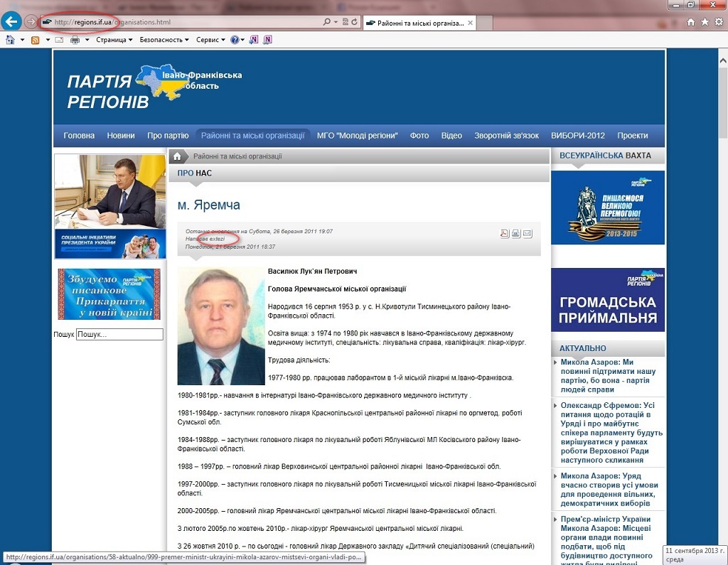Click the page's vertical scrollbar thumb
This screenshot has height=565, width=728.
click(x=723, y=102)
